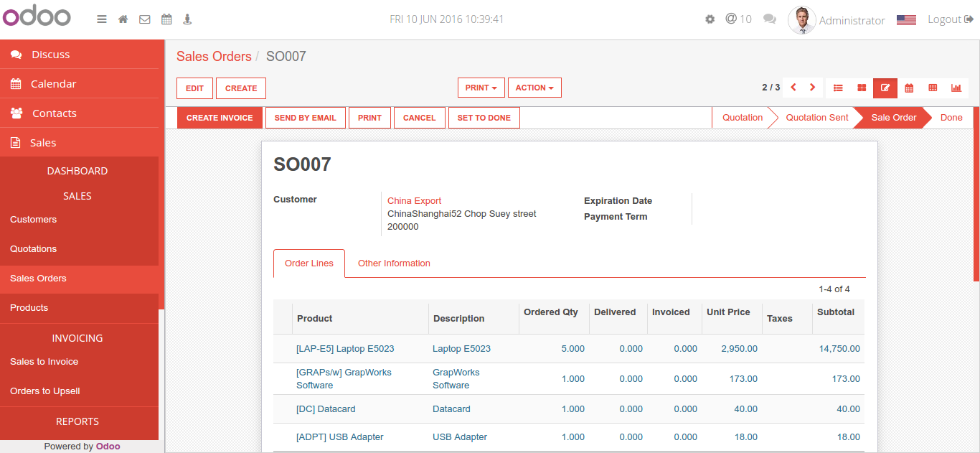980x453 pixels.
Task: Click the Odoo link in Powered by footer
Action: (108, 447)
